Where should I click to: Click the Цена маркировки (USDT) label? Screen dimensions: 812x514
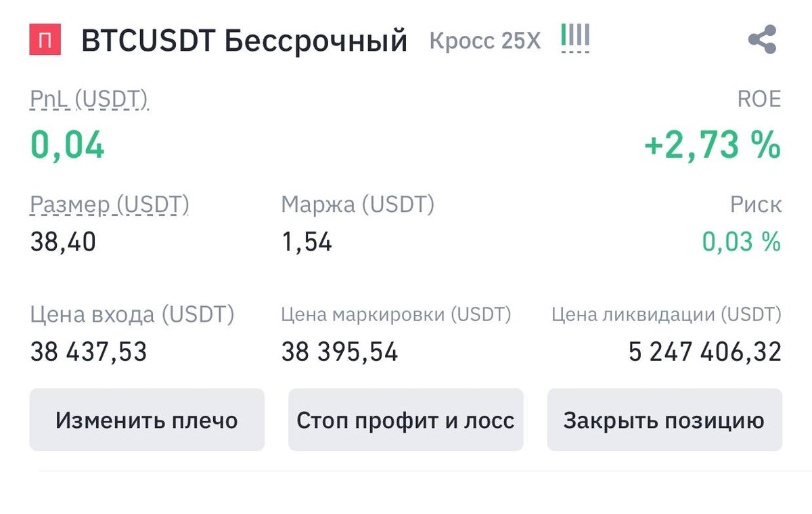click(396, 314)
